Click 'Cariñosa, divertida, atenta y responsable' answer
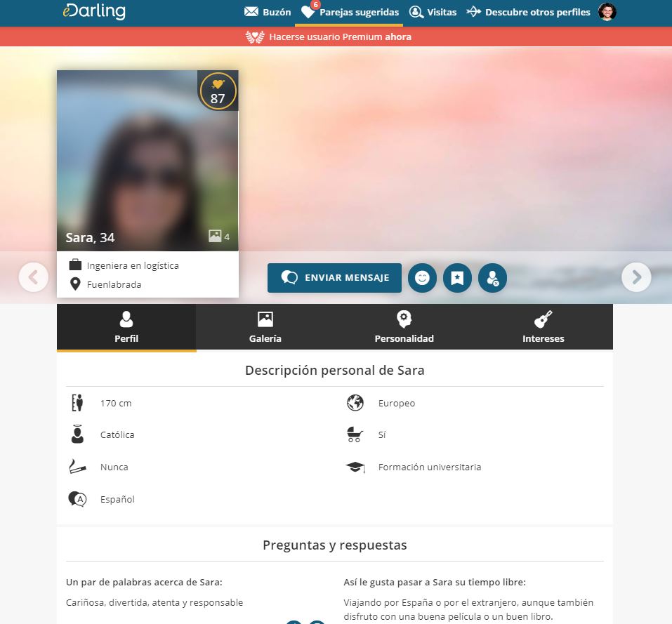672x624 pixels. (x=154, y=602)
